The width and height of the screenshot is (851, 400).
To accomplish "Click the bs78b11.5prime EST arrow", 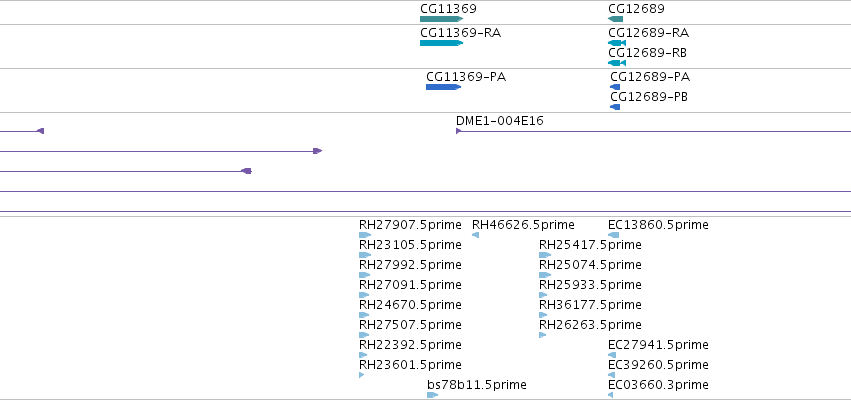I will tap(433, 395).
